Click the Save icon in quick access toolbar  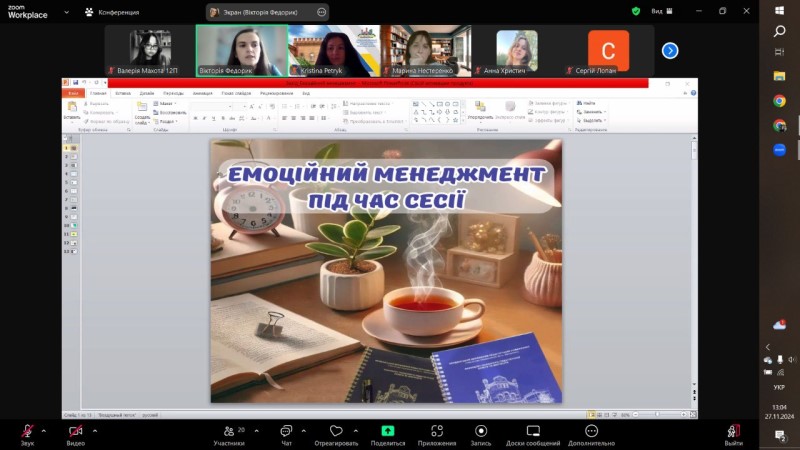[76, 83]
